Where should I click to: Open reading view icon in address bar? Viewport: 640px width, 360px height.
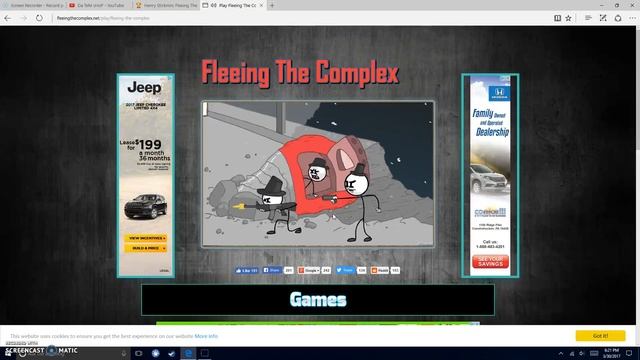pos(557,18)
